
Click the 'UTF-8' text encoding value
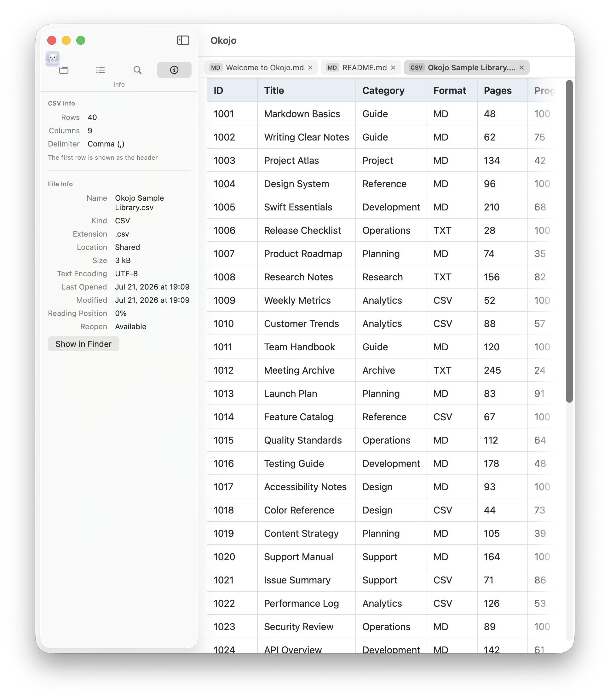pyautogui.click(x=126, y=273)
